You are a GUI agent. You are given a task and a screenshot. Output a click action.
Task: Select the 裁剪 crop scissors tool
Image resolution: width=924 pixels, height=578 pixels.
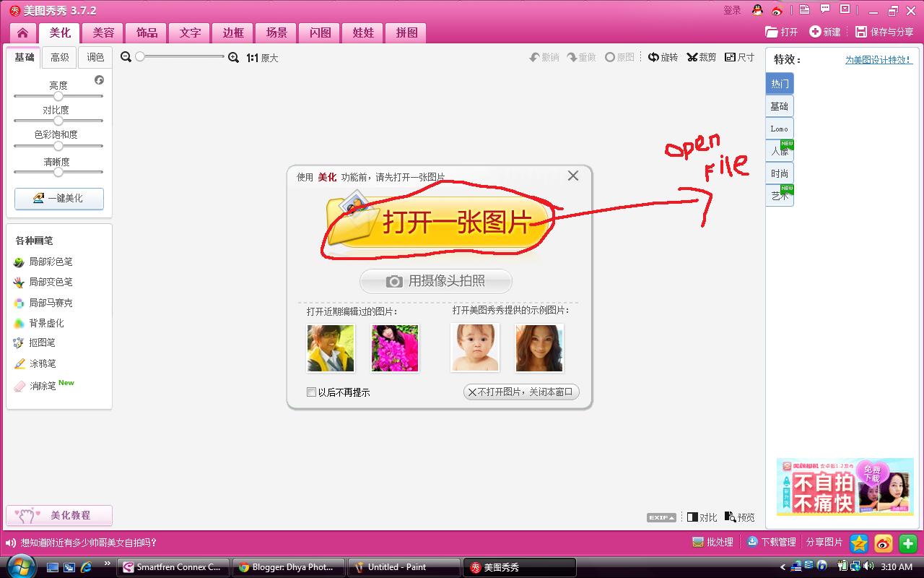click(x=701, y=57)
